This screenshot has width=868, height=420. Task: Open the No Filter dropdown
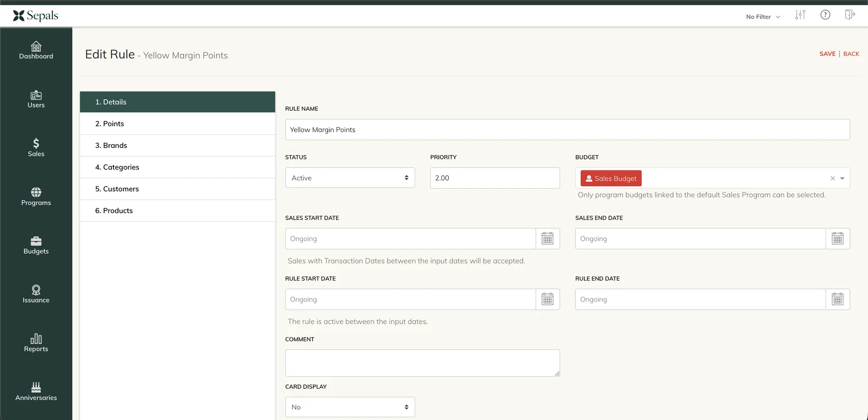point(763,17)
